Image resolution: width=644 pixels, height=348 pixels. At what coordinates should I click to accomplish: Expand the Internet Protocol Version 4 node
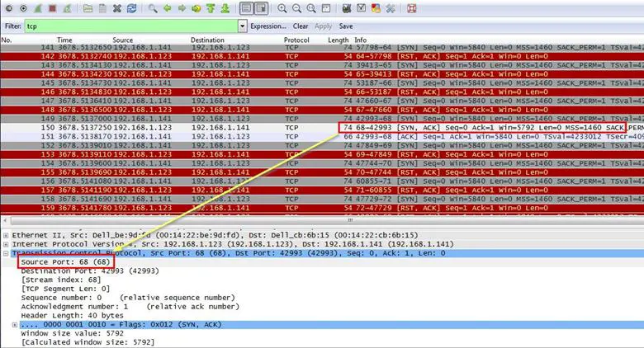click(5, 244)
